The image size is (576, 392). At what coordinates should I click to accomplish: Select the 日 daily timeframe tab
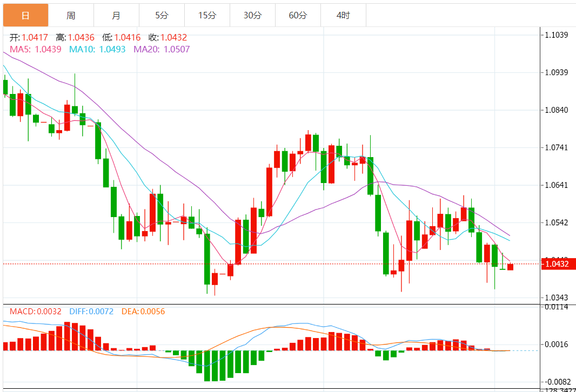click(26, 16)
